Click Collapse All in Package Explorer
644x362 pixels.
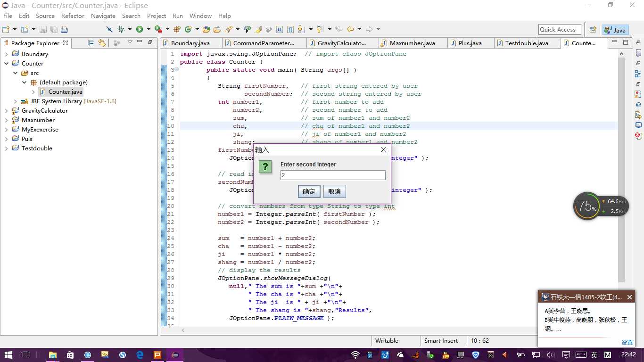pyautogui.click(x=91, y=42)
